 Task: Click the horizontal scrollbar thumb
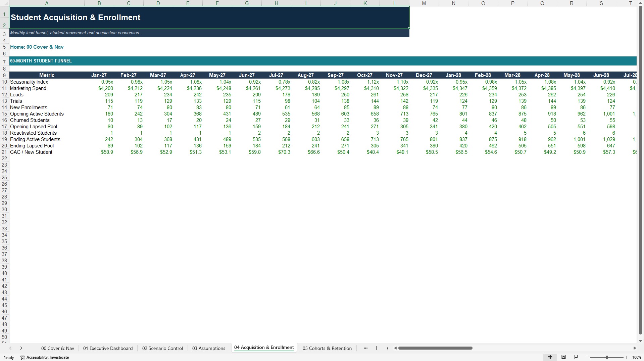coord(435,348)
